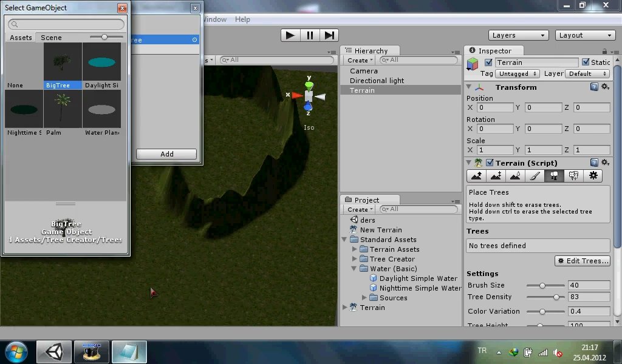Open Unity from Windows taskbar

pyautogui.click(x=54, y=351)
